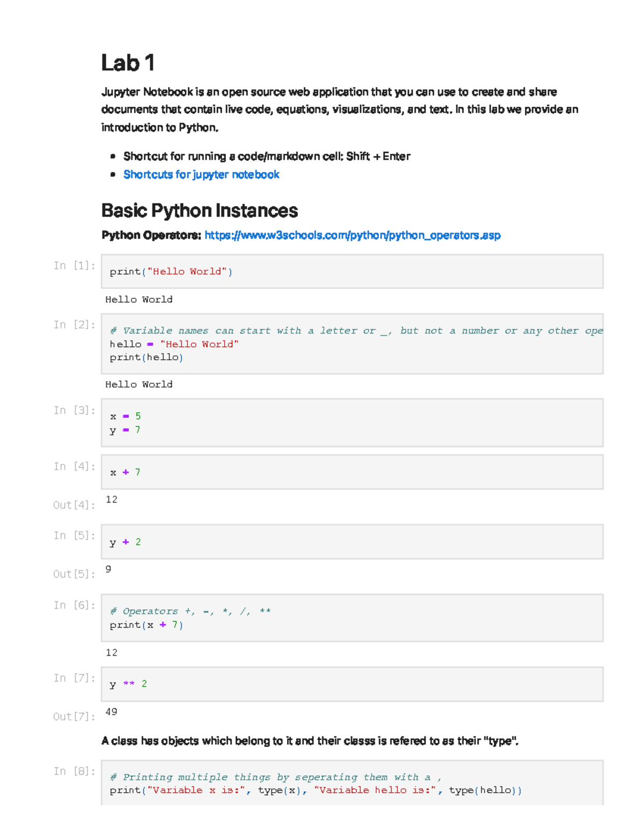Click the hello = "Hello World" assignment line

point(174,344)
